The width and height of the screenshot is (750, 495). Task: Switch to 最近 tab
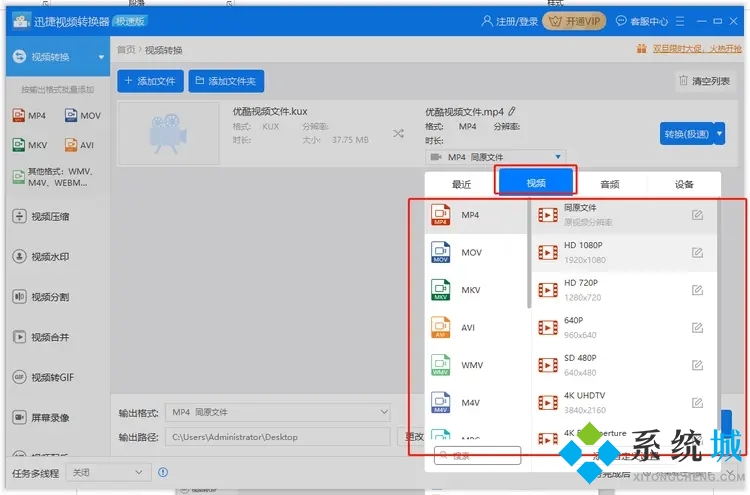coord(462,184)
